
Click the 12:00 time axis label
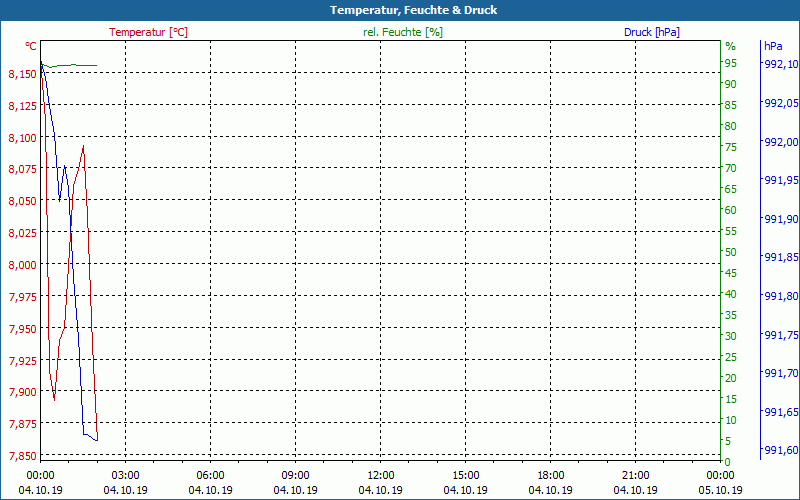coord(380,475)
